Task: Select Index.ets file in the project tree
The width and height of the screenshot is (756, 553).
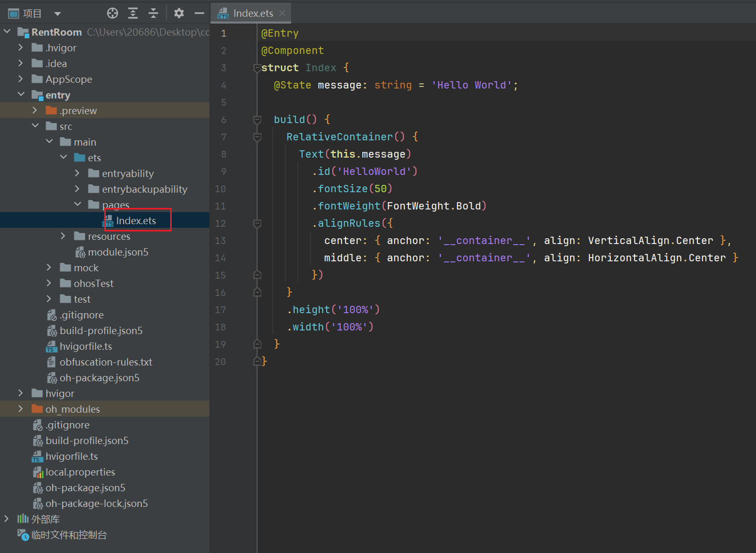Action: 136,220
